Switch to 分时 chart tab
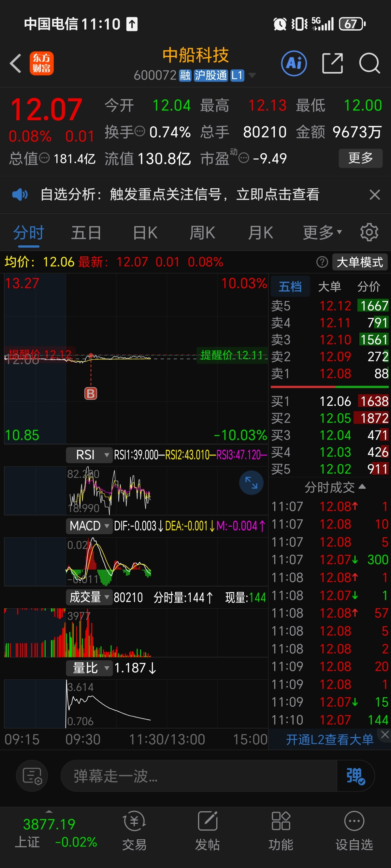This screenshot has height=868, width=391. tap(29, 232)
